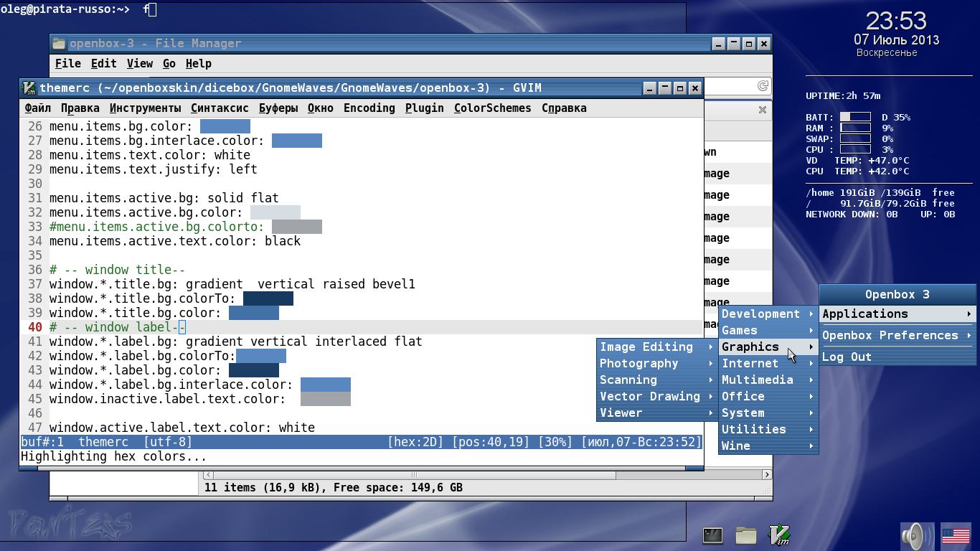Image resolution: width=980 pixels, height=551 pixels.
Task: Expand the Applications entry in Openbox menu
Action: point(897,314)
